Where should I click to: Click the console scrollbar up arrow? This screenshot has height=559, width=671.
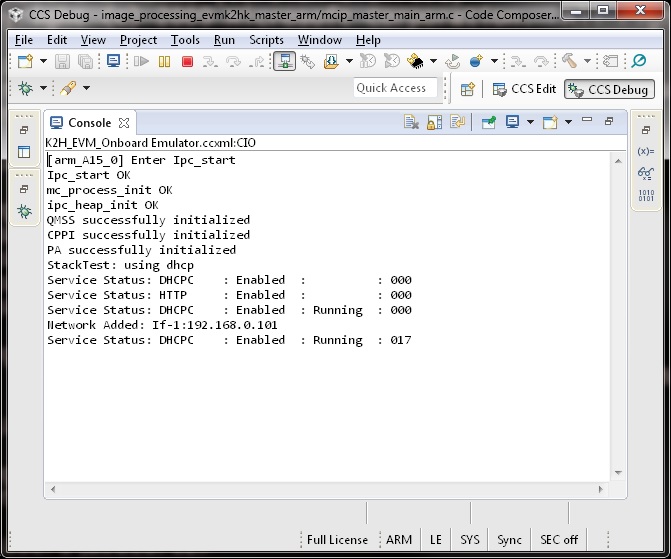[x=619, y=160]
